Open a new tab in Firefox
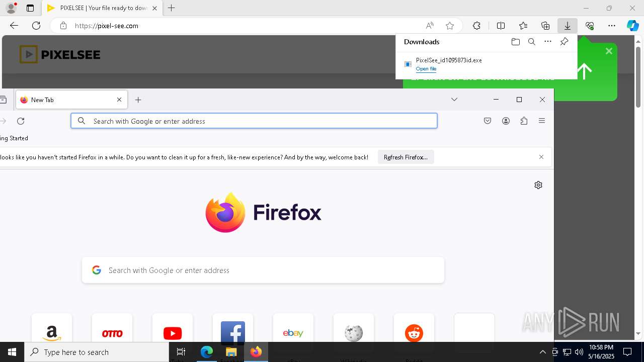 point(138,100)
